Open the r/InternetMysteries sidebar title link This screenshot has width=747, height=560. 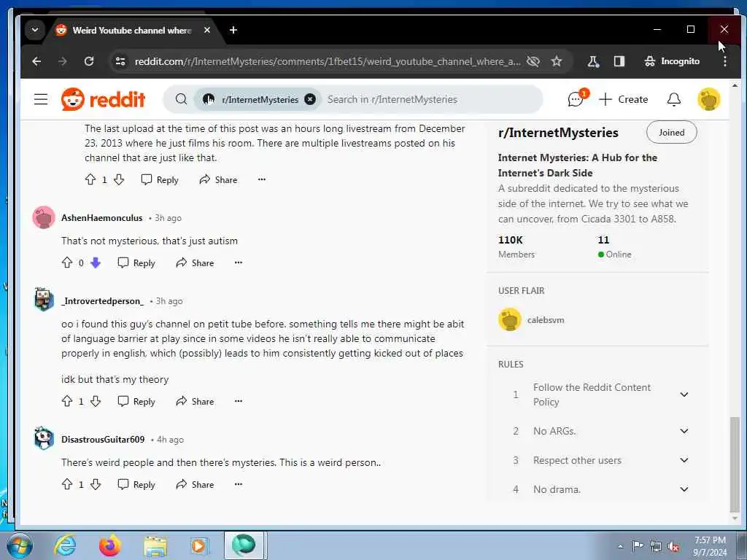coord(558,133)
